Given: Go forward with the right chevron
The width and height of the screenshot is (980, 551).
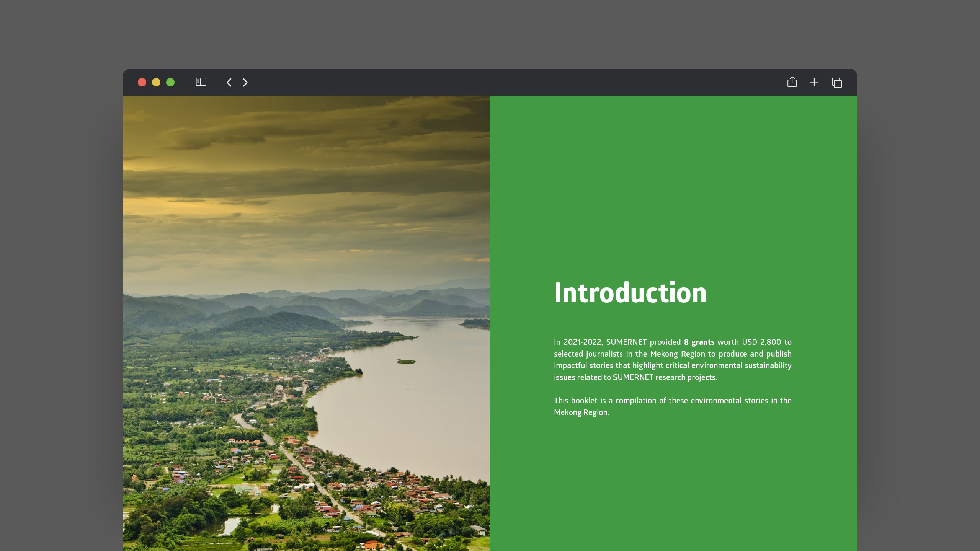Looking at the screenshot, I should (x=245, y=82).
